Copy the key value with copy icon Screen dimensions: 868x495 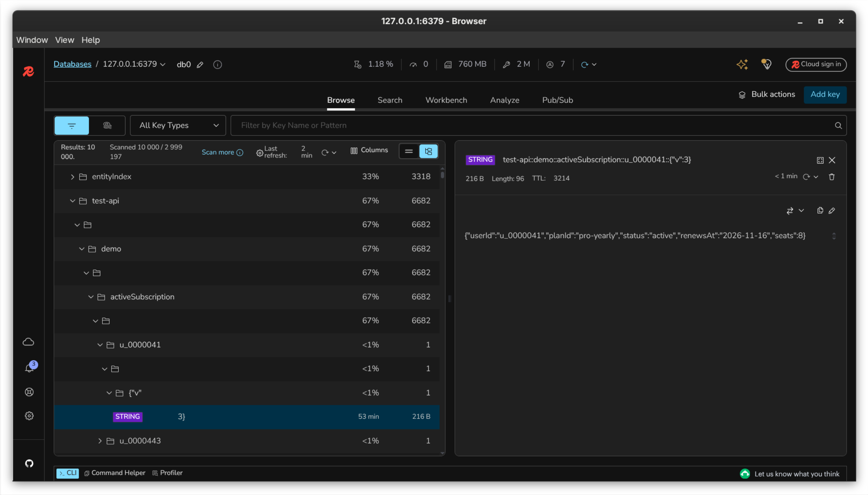click(x=820, y=210)
